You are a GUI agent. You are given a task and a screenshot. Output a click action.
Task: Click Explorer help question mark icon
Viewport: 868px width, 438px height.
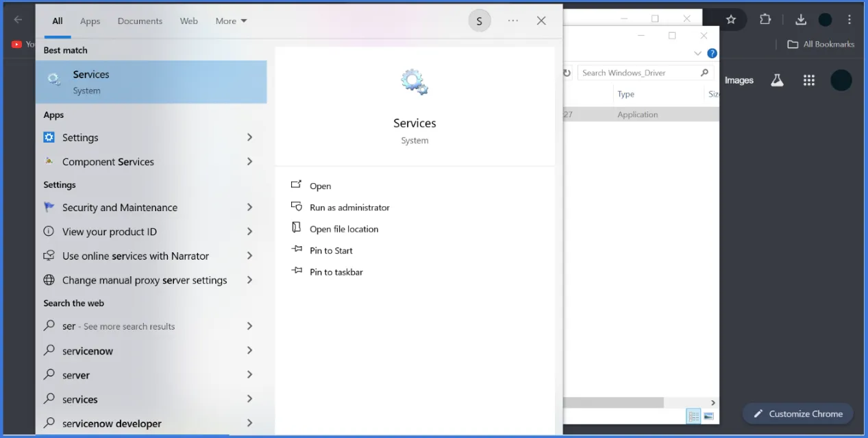712,53
